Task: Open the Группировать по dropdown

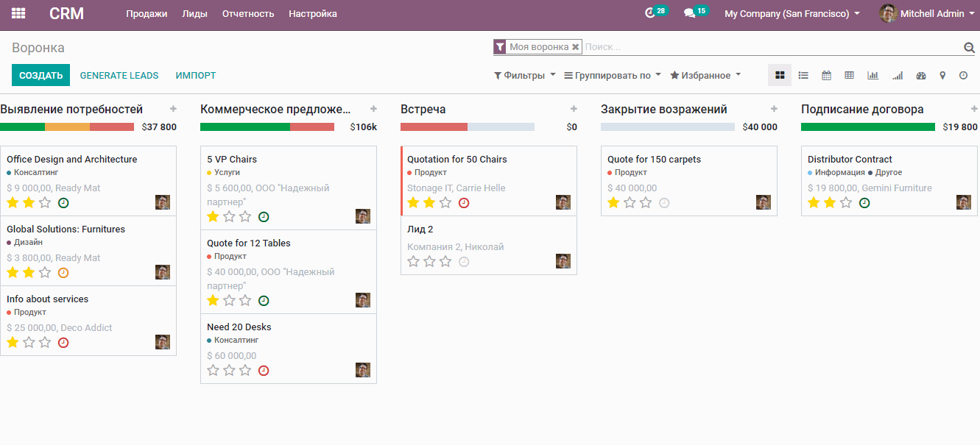Action: pyautogui.click(x=612, y=75)
